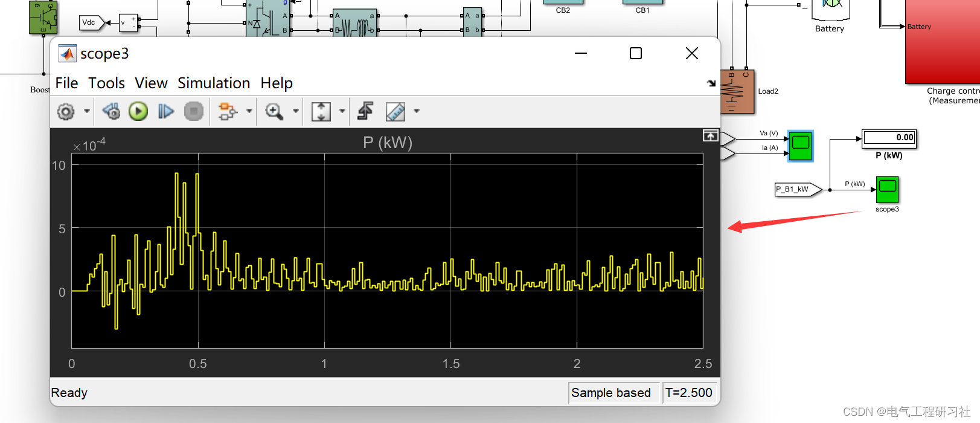Image resolution: width=980 pixels, height=423 pixels.
Task: Select the red Charge controller block
Action: coord(943,42)
